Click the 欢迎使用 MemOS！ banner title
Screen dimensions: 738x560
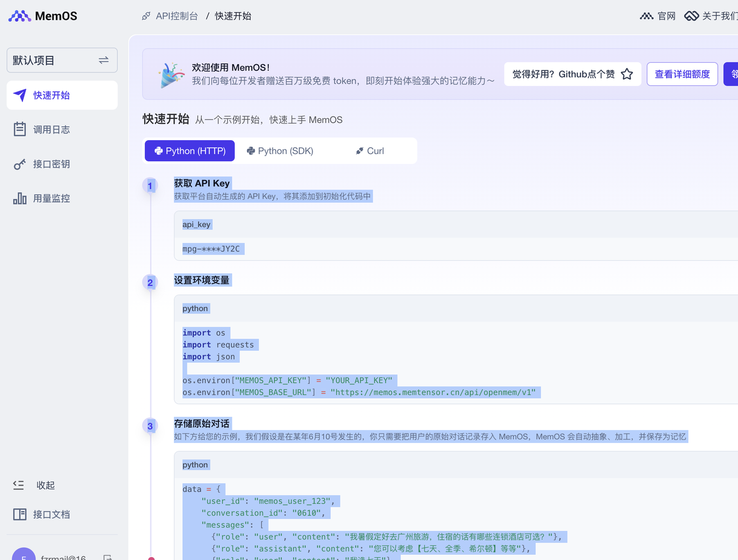(231, 67)
